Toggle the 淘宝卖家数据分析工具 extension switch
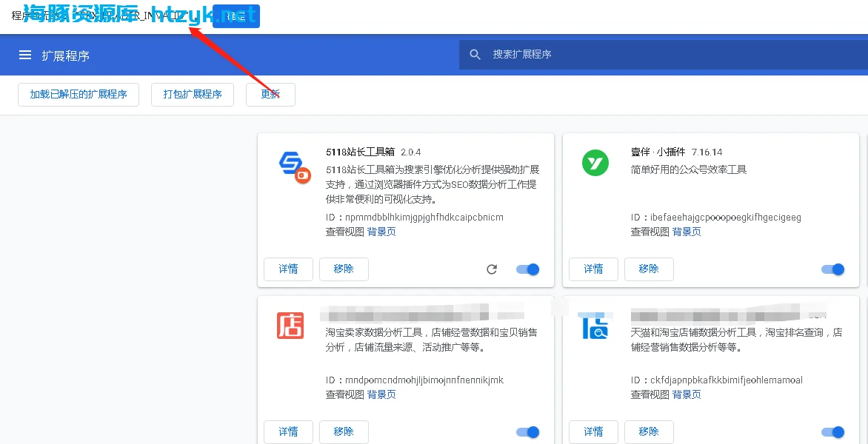868x444 pixels. click(x=527, y=432)
